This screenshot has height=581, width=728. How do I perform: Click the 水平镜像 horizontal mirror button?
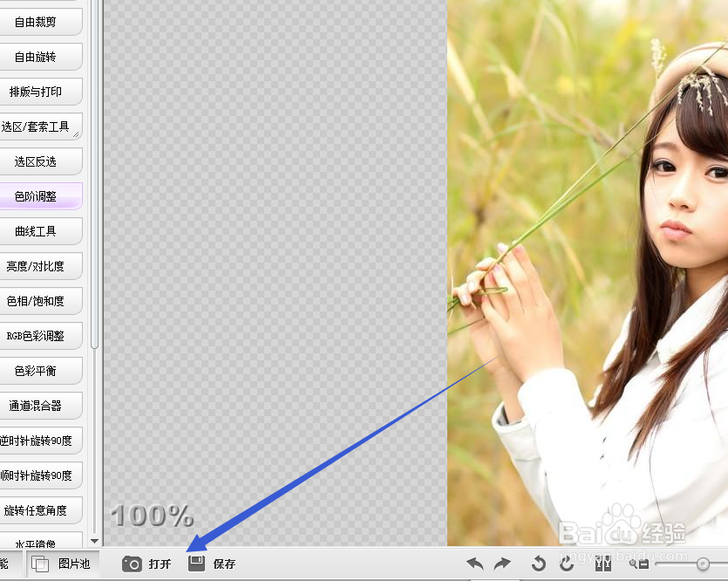(40, 540)
